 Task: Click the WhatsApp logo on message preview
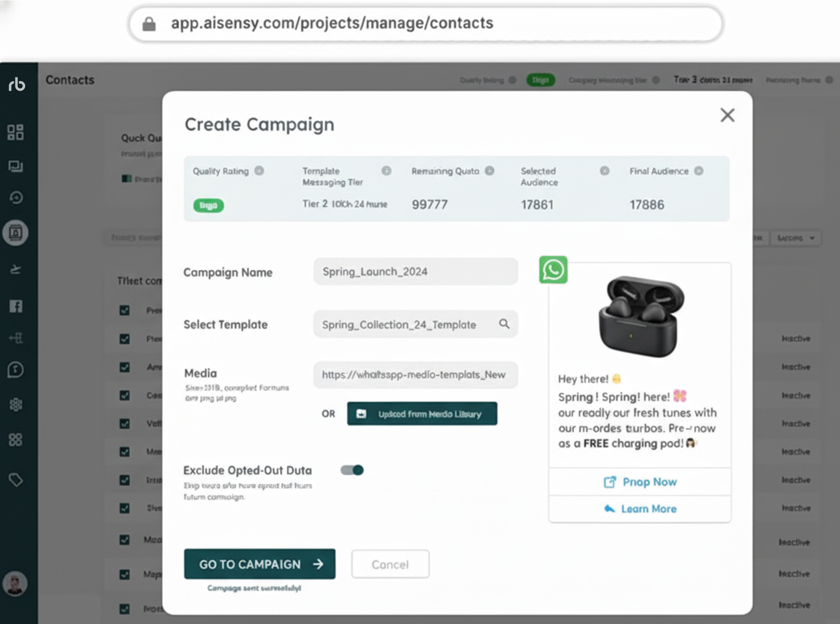coord(553,270)
